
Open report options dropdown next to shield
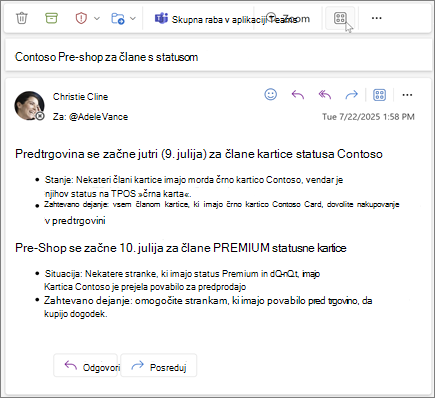pyautogui.click(x=97, y=18)
